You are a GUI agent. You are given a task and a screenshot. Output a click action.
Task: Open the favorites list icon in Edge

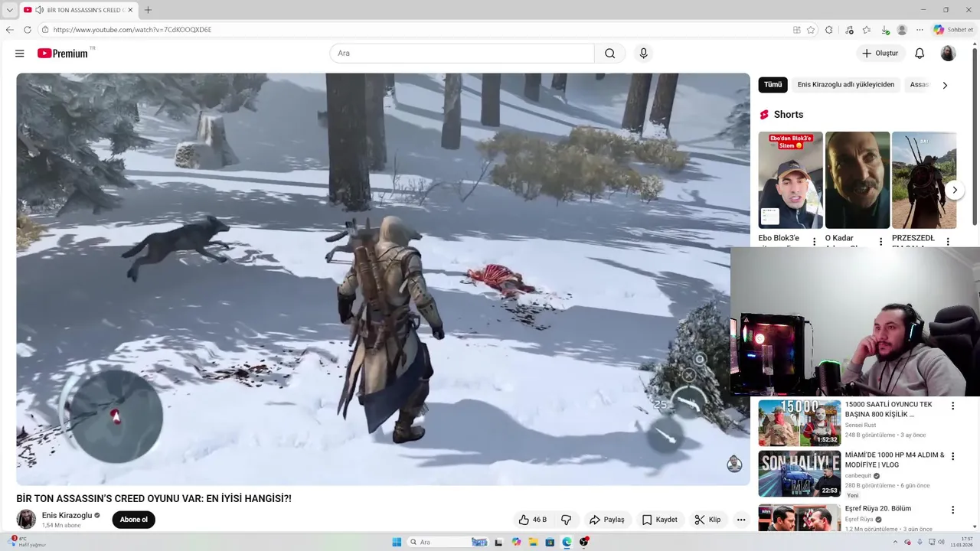867,30
